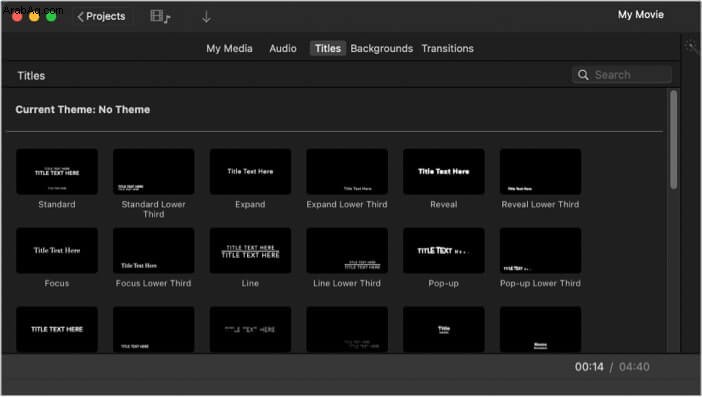The width and height of the screenshot is (702, 397).
Task: Click the magic wand enhance icon
Action: 691,46
